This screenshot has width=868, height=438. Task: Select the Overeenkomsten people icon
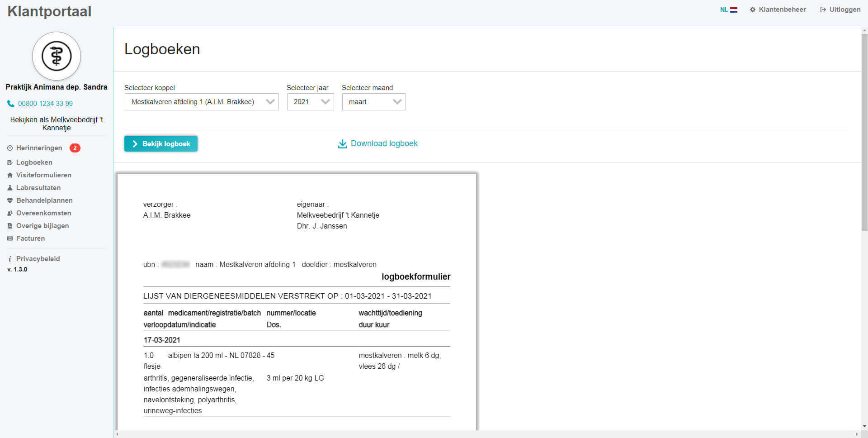point(9,213)
